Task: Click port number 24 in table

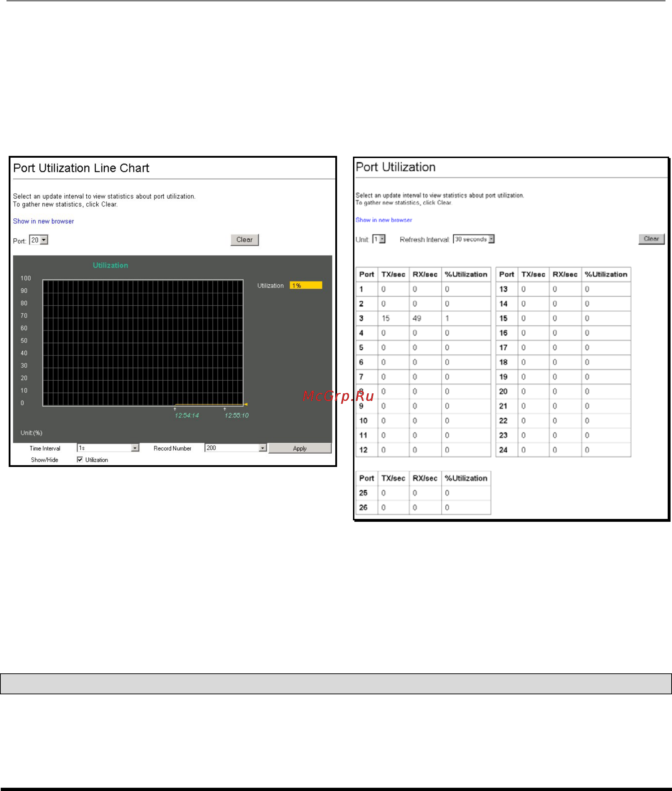Action: pos(503,450)
